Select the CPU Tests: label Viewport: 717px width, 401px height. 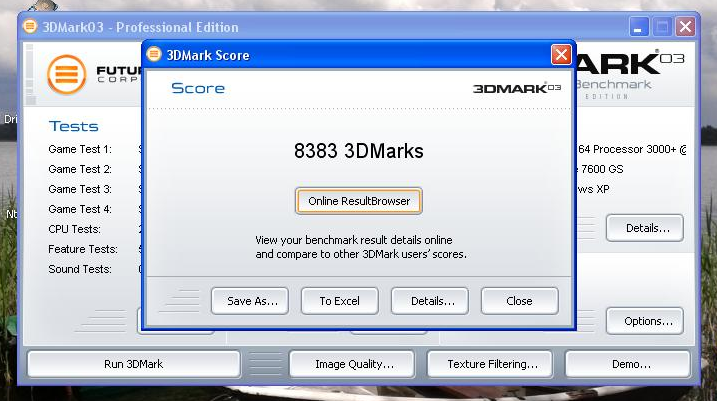point(75,229)
